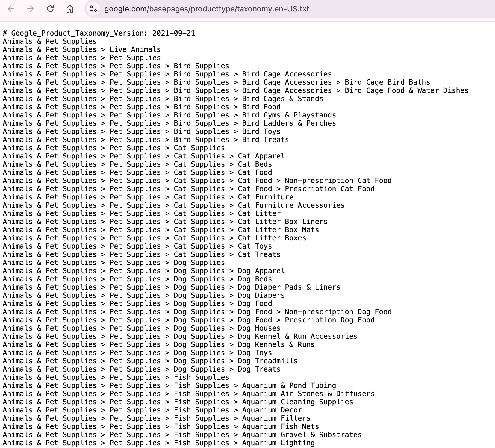Viewport: 495px width, 448px height.
Task: Select the 'Cat Litter Boxes' line
Action: click(155, 238)
